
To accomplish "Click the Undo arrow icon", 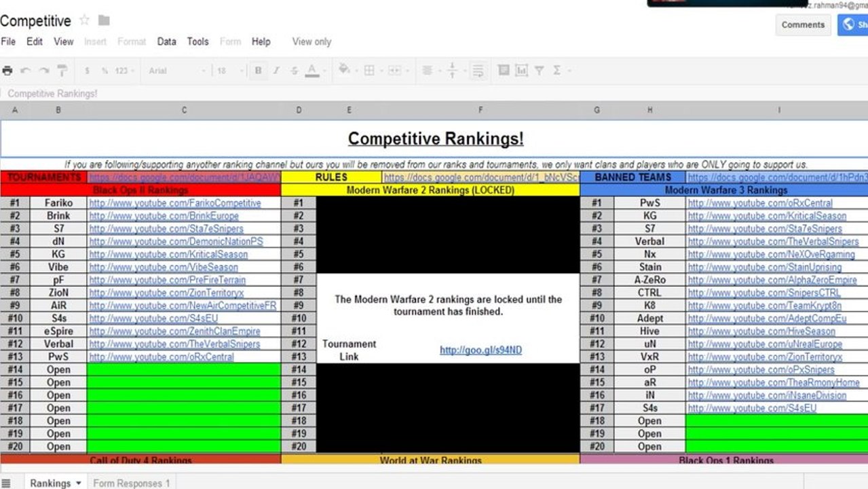I will 26,70.
